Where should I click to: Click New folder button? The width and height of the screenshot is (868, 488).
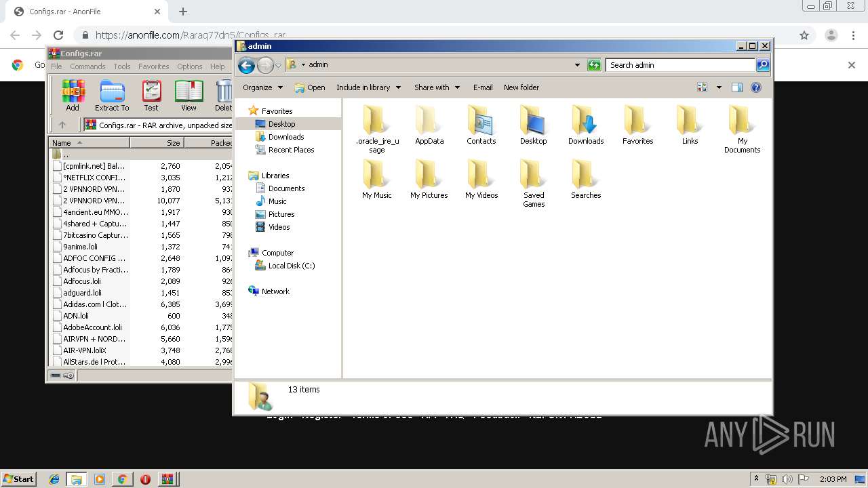[521, 87]
